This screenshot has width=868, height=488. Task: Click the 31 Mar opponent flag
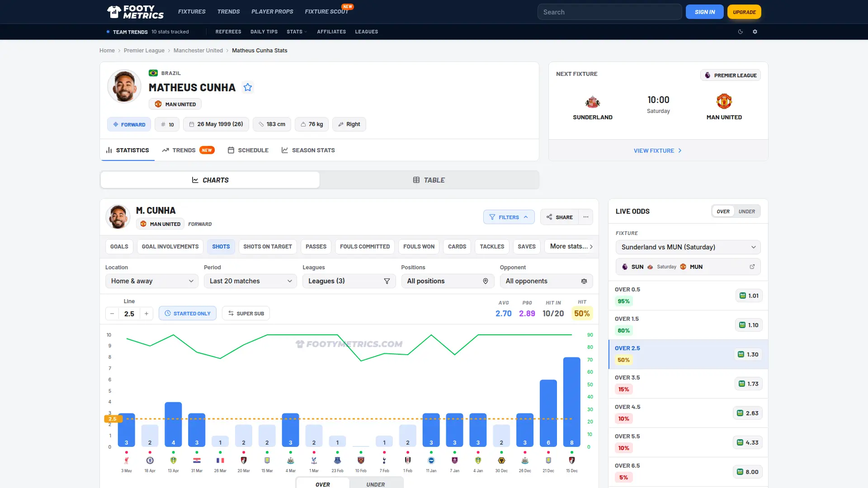(x=197, y=460)
